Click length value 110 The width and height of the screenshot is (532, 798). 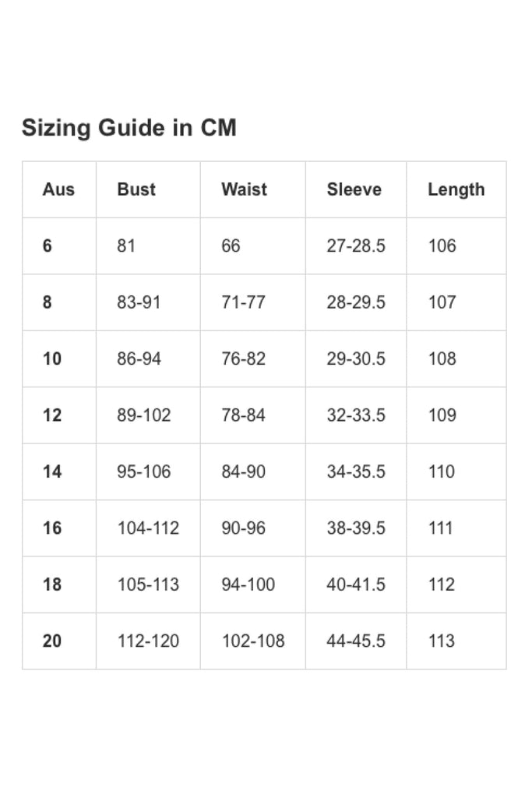(x=442, y=472)
